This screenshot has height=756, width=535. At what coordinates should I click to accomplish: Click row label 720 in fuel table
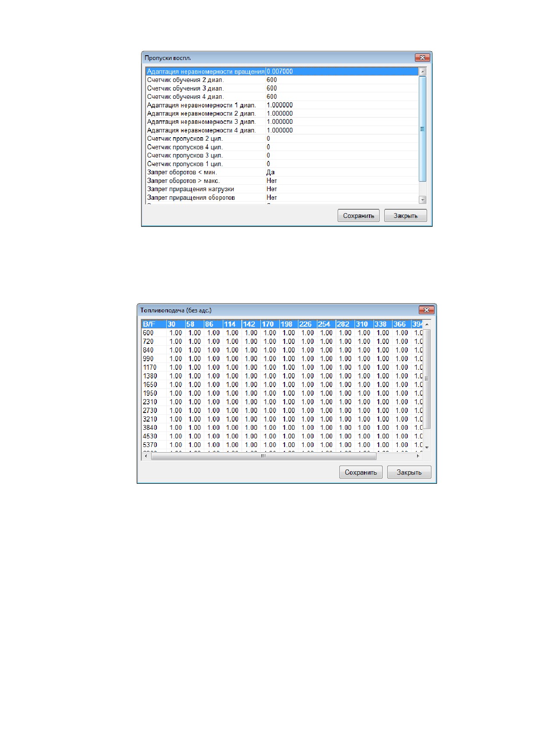[x=148, y=341]
